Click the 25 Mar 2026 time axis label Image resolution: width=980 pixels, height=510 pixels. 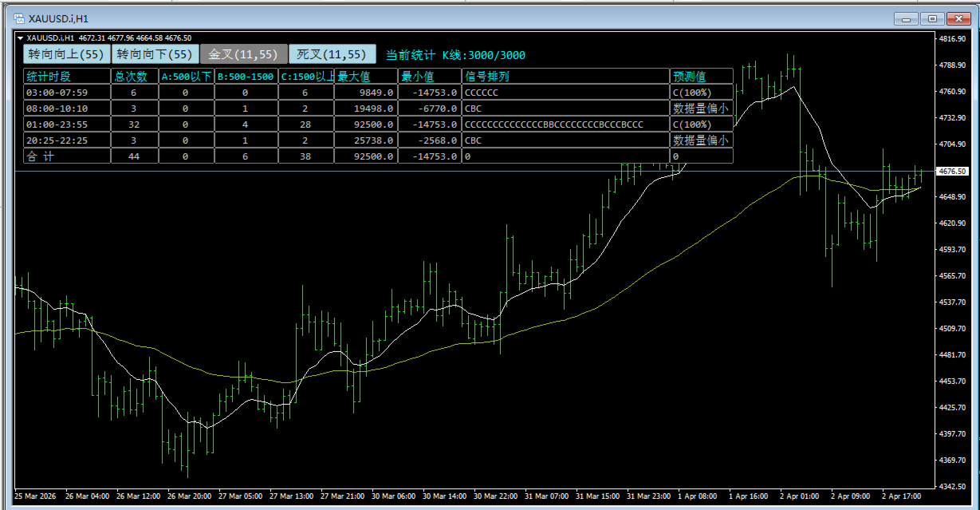37,496
